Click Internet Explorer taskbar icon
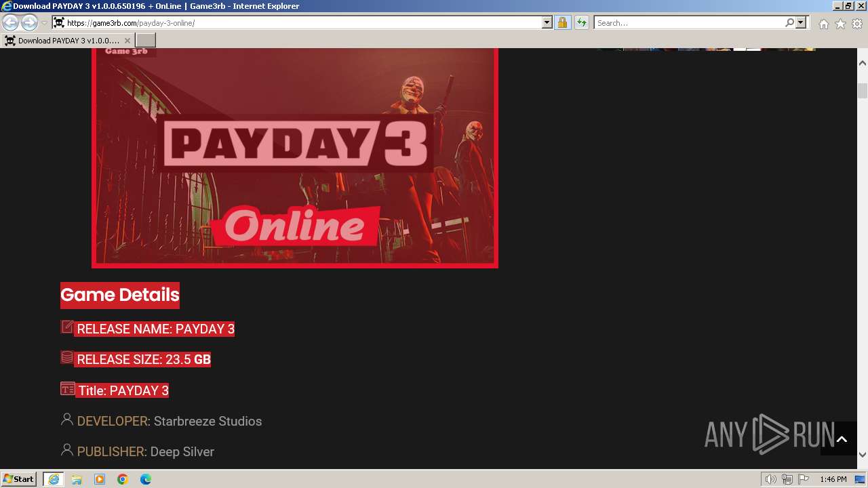Screen dimensions: 868x488 tap(54, 479)
